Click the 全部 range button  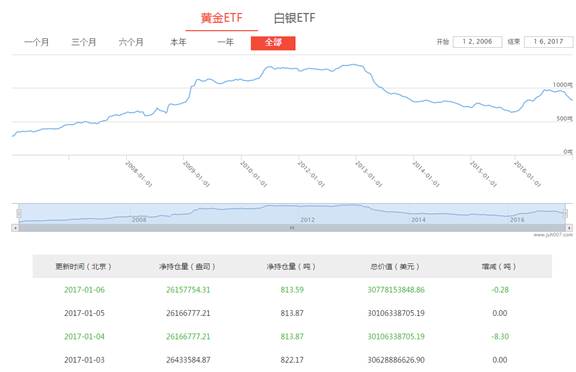[273, 43]
